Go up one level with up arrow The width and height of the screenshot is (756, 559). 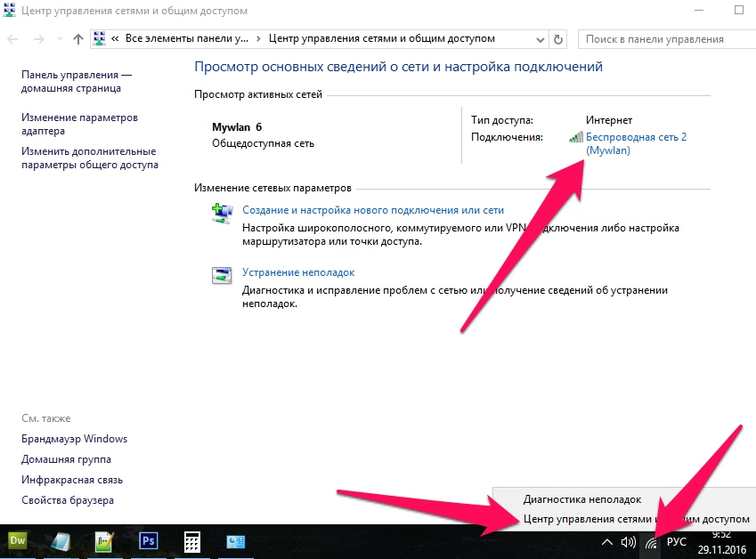coord(78,39)
